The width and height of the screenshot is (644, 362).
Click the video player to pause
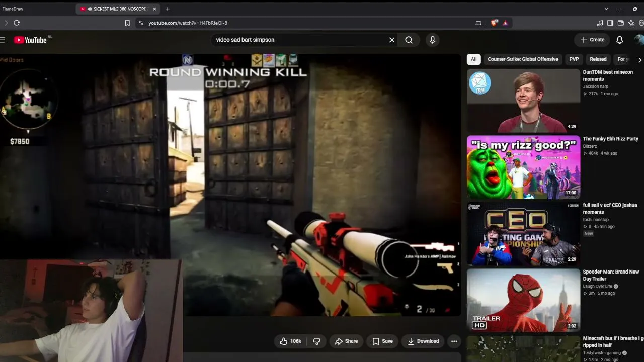tap(230, 185)
